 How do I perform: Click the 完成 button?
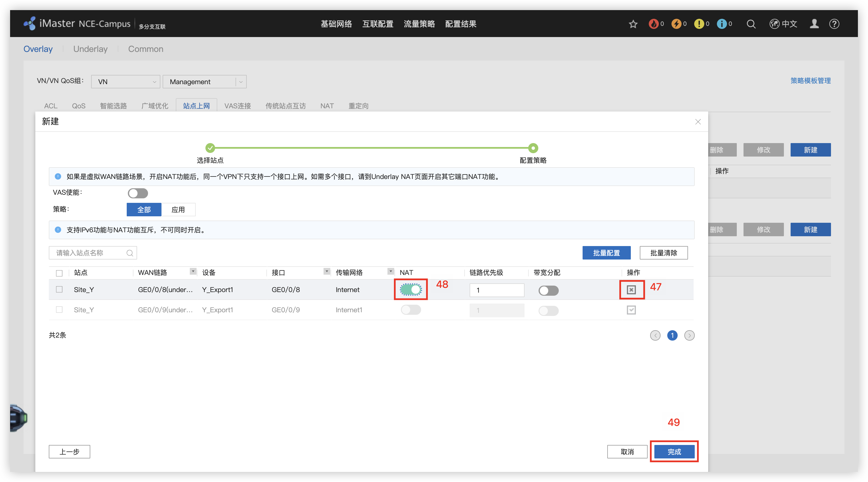(674, 452)
